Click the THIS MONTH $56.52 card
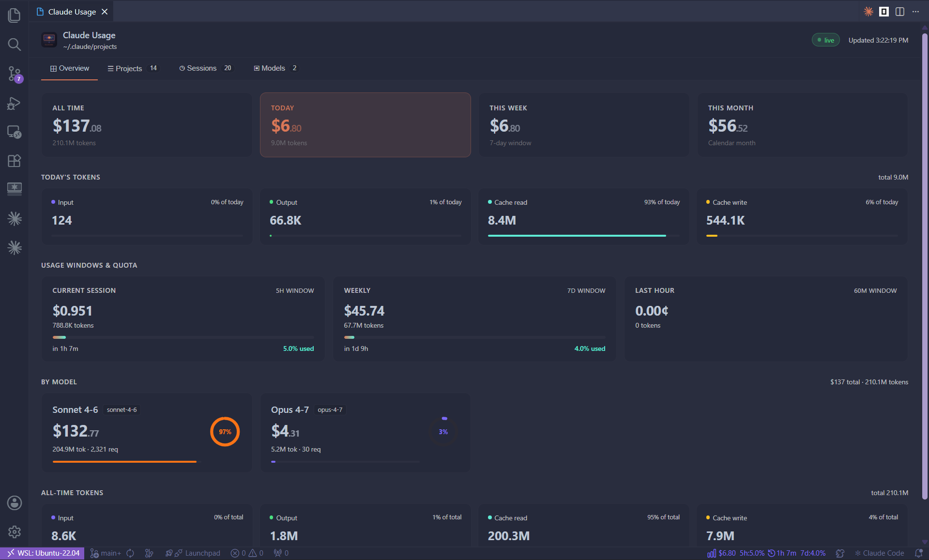The height and width of the screenshot is (560, 929). tap(802, 125)
